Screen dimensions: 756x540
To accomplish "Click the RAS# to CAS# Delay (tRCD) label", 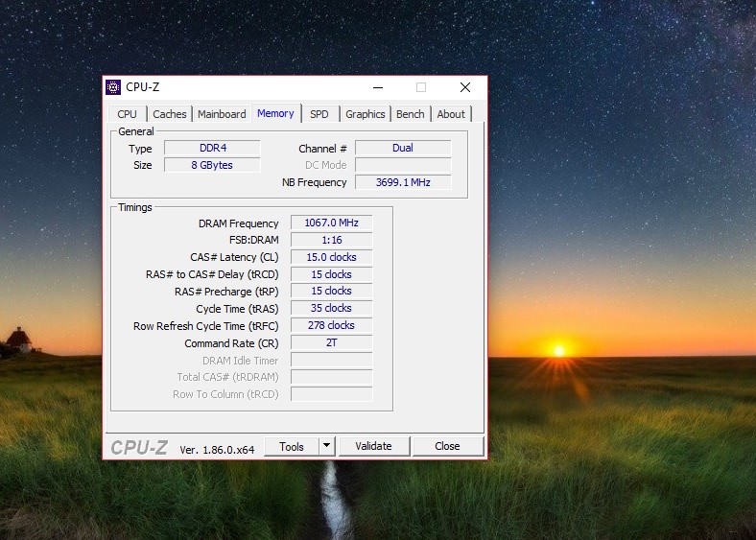I will coord(212,274).
